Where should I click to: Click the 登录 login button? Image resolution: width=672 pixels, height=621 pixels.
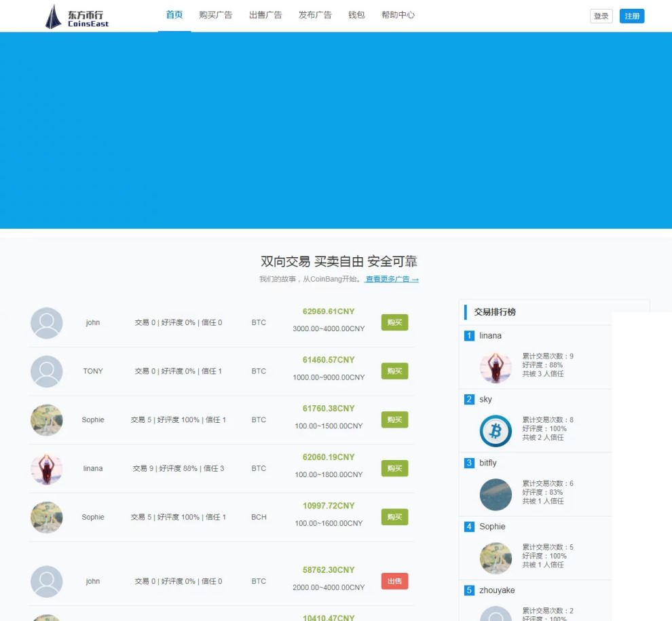[601, 16]
